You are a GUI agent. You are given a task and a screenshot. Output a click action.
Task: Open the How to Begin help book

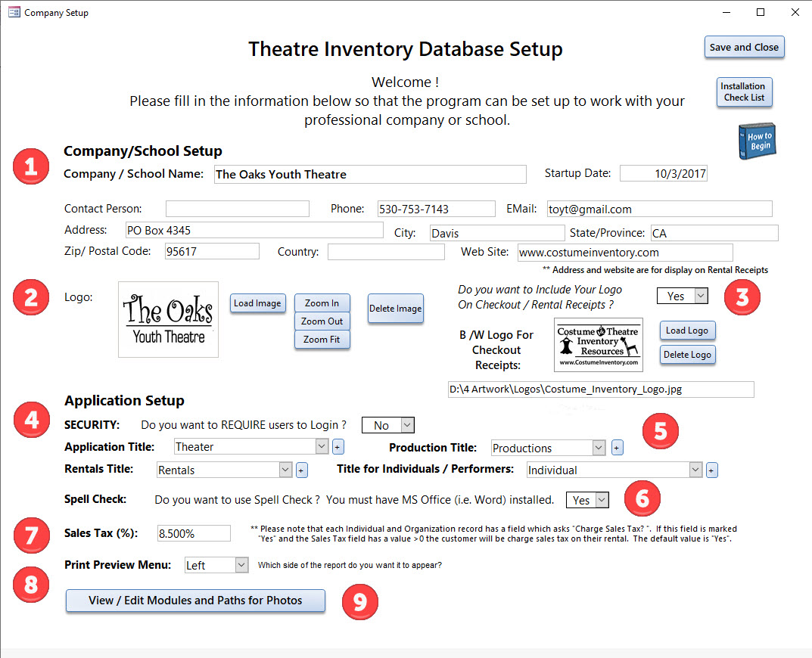pos(757,141)
